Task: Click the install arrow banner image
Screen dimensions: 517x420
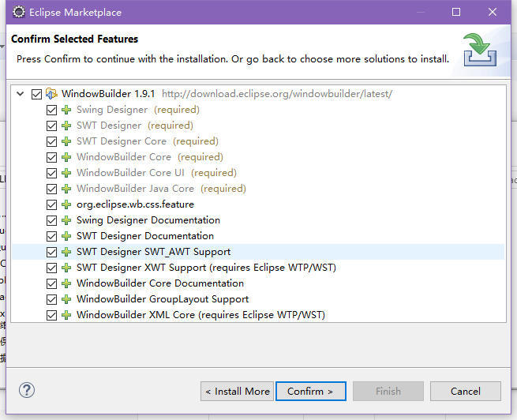Action: [480, 50]
